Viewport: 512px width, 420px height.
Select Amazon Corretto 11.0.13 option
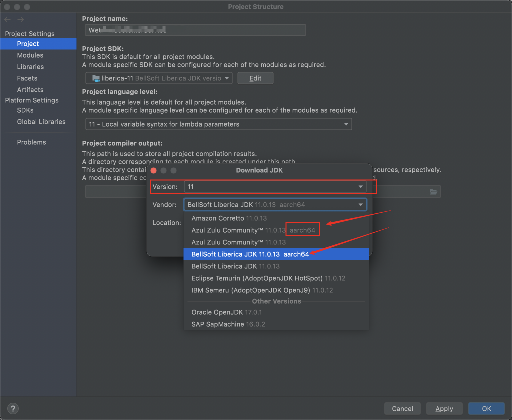(229, 218)
